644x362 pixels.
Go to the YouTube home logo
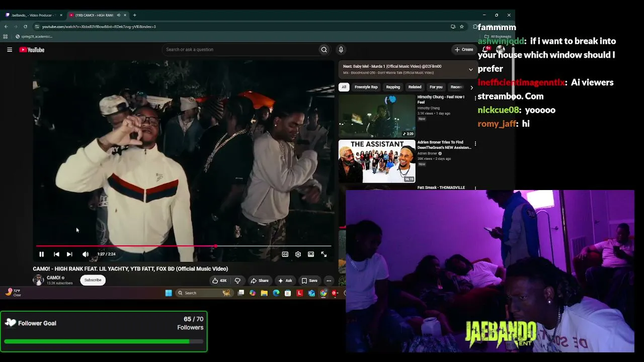(32, 50)
